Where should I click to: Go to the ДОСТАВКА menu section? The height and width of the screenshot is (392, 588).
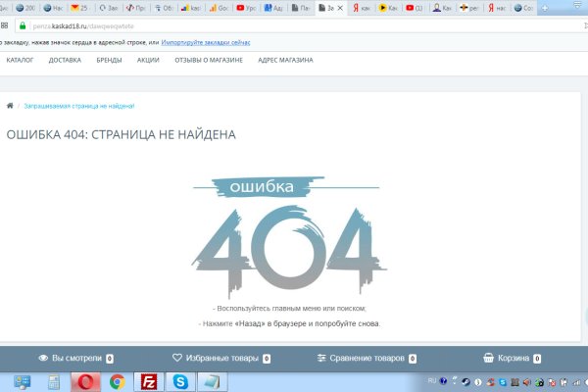[x=65, y=60]
